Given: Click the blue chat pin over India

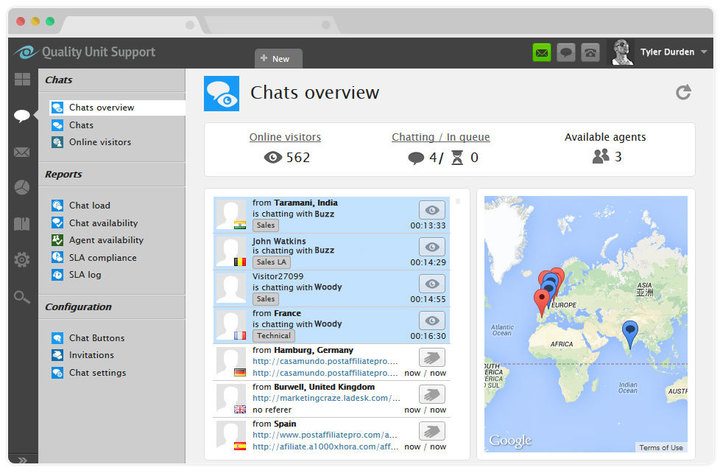Looking at the screenshot, I should [630, 334].
